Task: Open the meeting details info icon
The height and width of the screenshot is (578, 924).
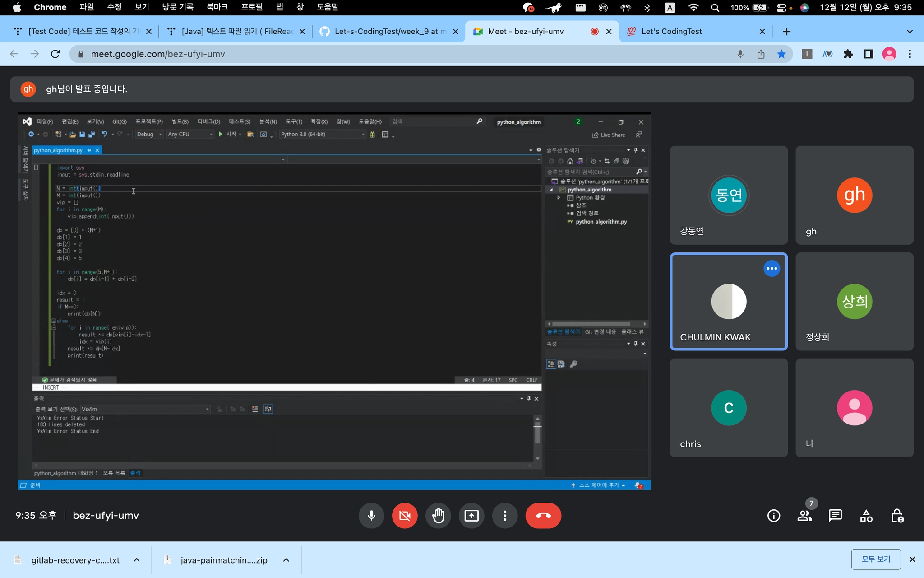Action: point(773,515)
